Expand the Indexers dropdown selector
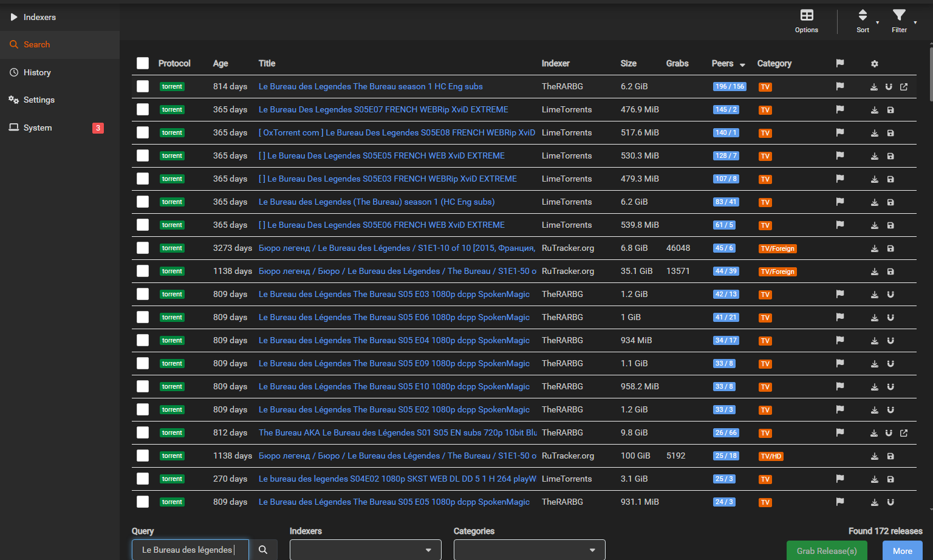The image size is (933, 560). [x=365, y=550]
